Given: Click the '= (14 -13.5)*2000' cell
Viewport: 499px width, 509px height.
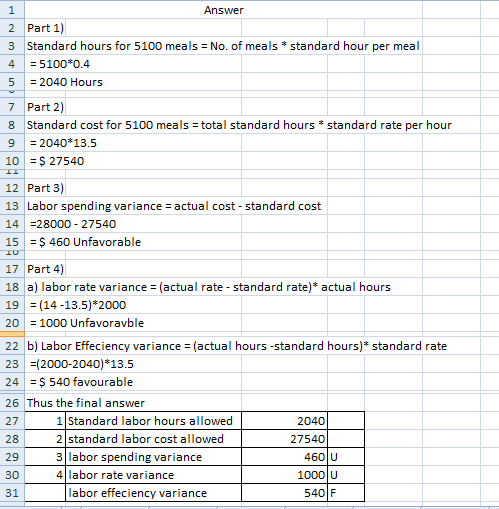Looking at the screenshot, I should [x=78, y=305].
